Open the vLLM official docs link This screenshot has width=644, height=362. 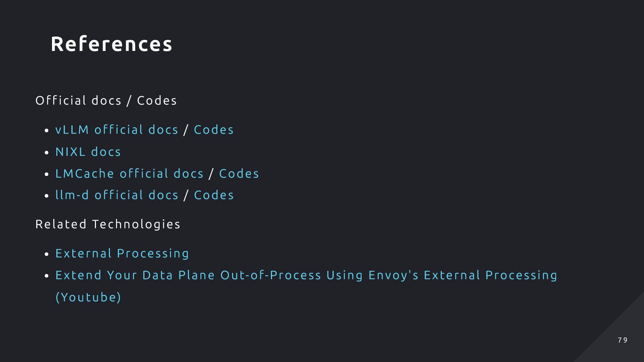[x=117, y=130]
